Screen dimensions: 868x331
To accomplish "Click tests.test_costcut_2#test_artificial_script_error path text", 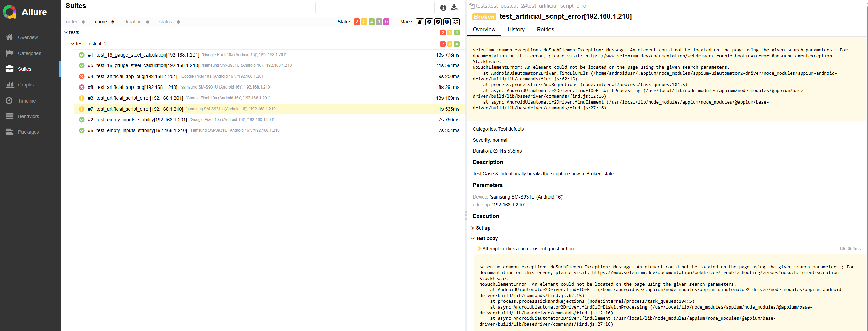I will (x=532, y=6).
